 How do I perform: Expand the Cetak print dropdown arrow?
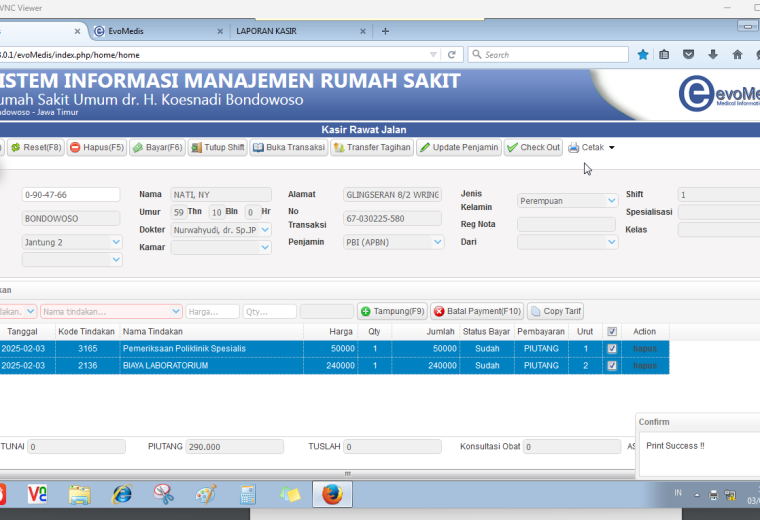612,147
